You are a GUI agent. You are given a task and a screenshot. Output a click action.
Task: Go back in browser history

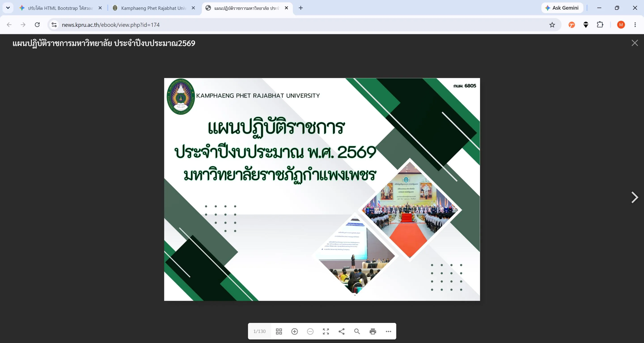pos(9,25)
